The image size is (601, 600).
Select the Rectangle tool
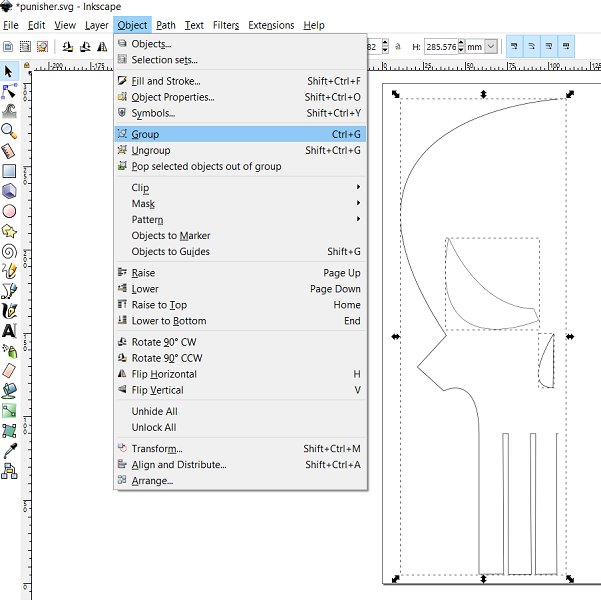(x=9, y=171)
